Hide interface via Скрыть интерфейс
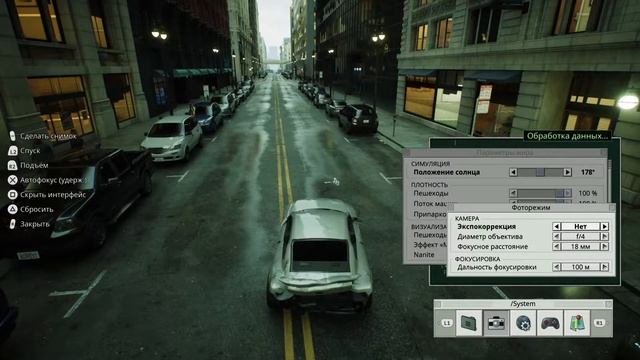 [x=53, y=195]
